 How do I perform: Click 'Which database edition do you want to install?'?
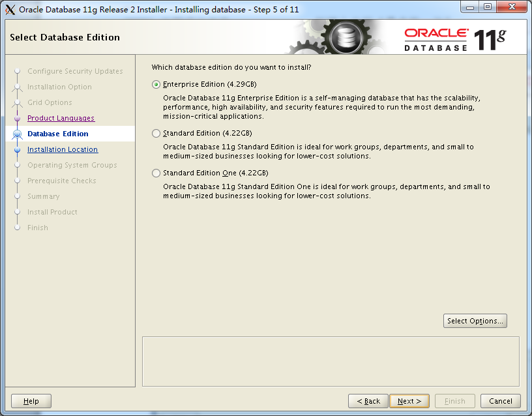coord(231,67)
